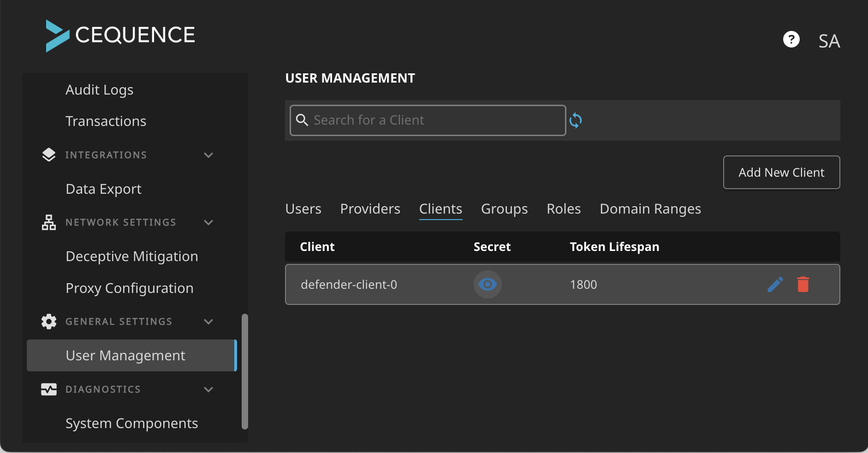Image resolution: width=868 pixels, height=453 pixels.
Task: Collapse the Diagnostics section chevron
Action: point(208,389)
